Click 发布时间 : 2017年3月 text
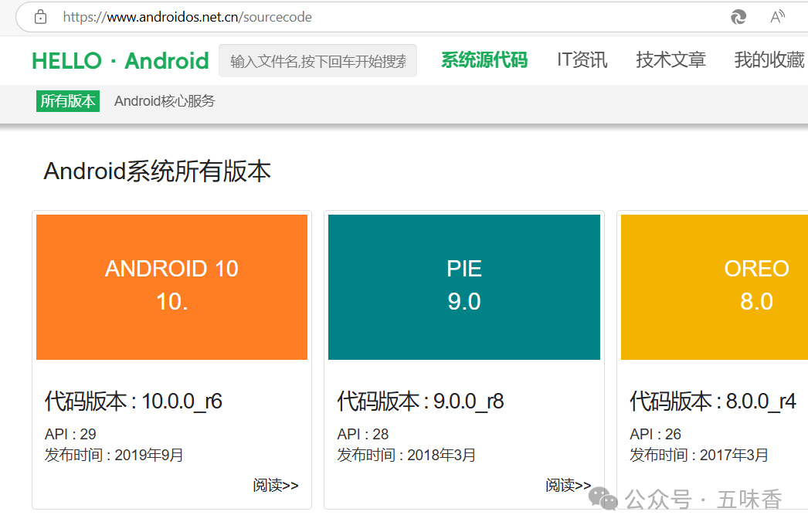Screen dimensions: 808x532 point(699,456)
